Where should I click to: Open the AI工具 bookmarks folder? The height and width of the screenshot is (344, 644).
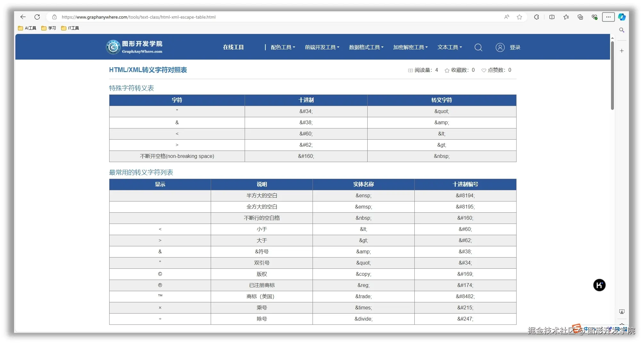[x=27, y=28]
